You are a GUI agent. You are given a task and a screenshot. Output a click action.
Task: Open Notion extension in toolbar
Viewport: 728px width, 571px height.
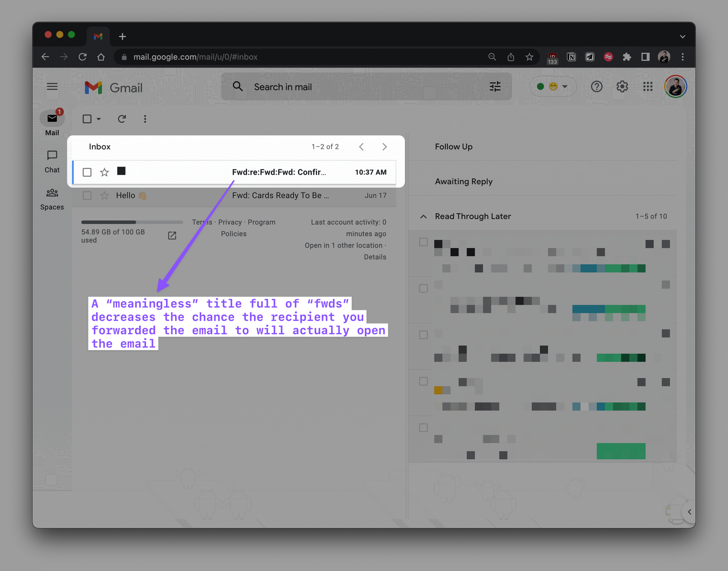(x=571, y=57)
